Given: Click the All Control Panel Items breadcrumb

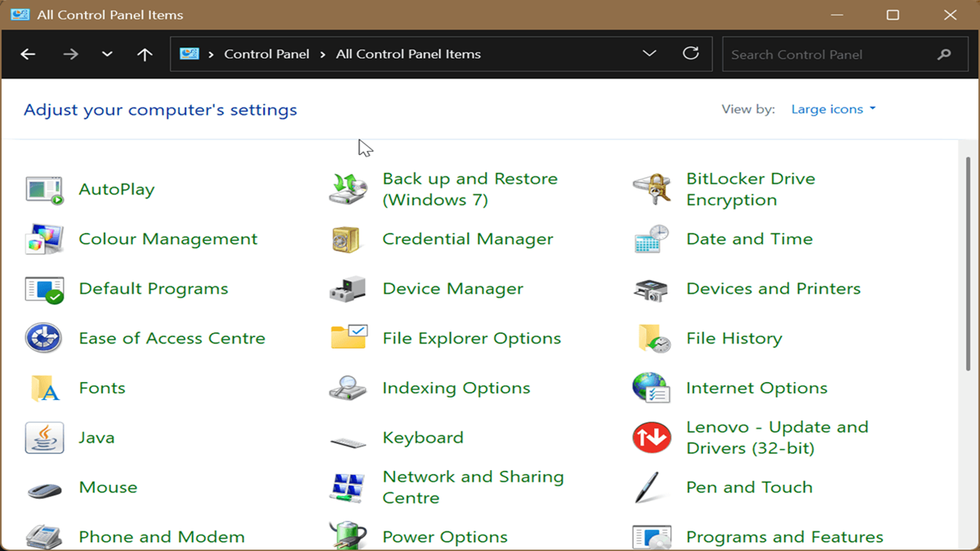Looking at the screenshot, I should [408, 54].
